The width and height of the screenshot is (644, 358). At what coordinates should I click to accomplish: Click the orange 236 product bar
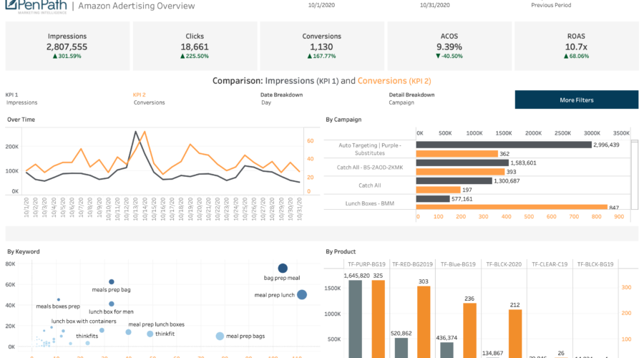469,331
